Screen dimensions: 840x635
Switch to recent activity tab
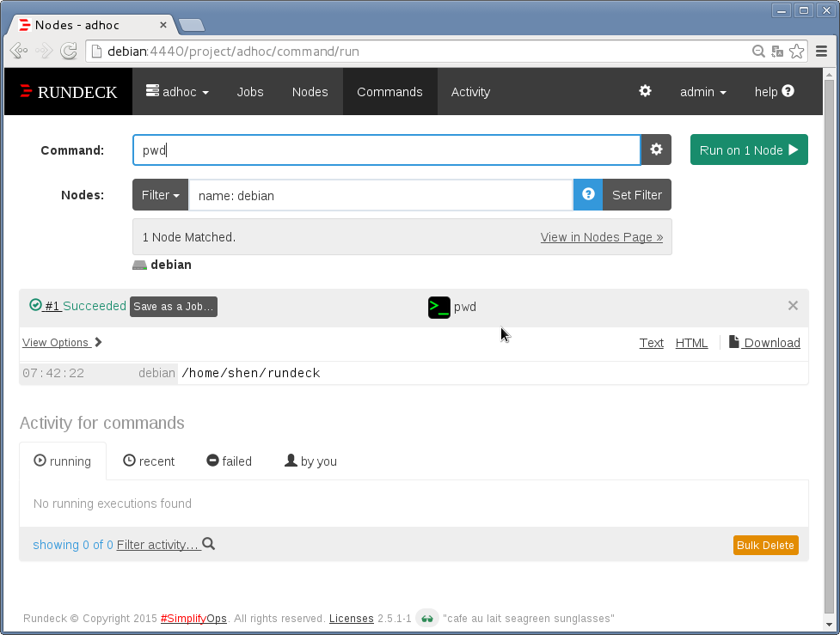(149, 461)
